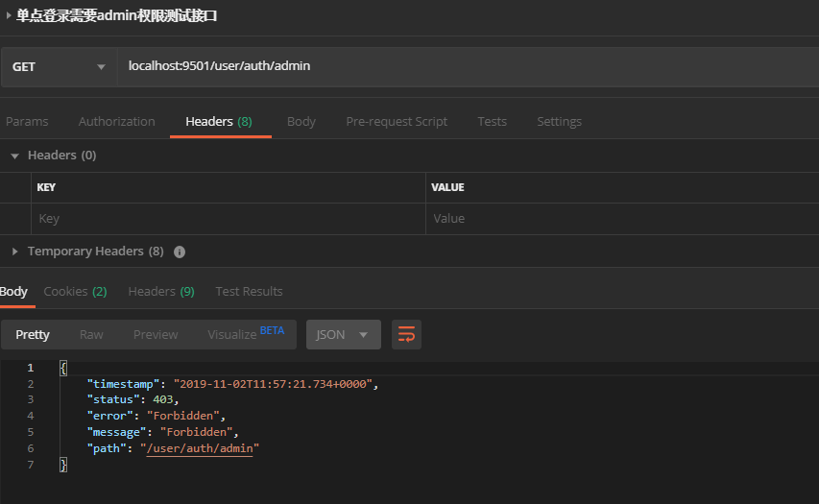Open the JSON format dropdown
The image size is (819, 504).
pos(343,334)
